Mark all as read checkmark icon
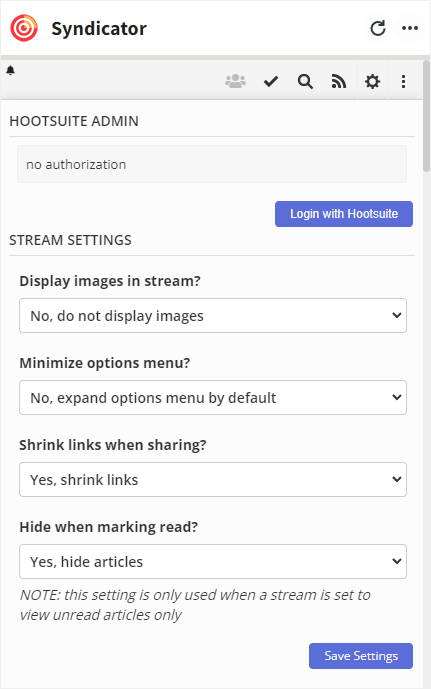Viewport: 431px width, 689px height. [271, 81]
